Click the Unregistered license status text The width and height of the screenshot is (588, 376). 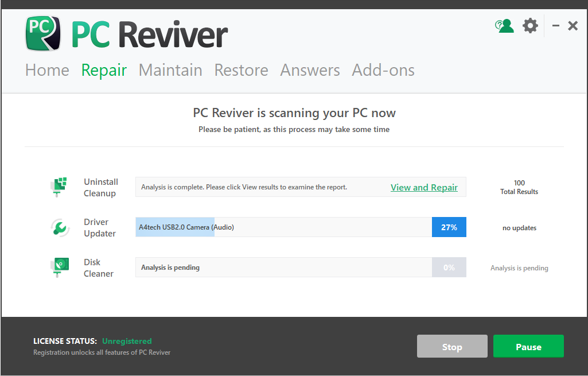[x=127, y=341]
